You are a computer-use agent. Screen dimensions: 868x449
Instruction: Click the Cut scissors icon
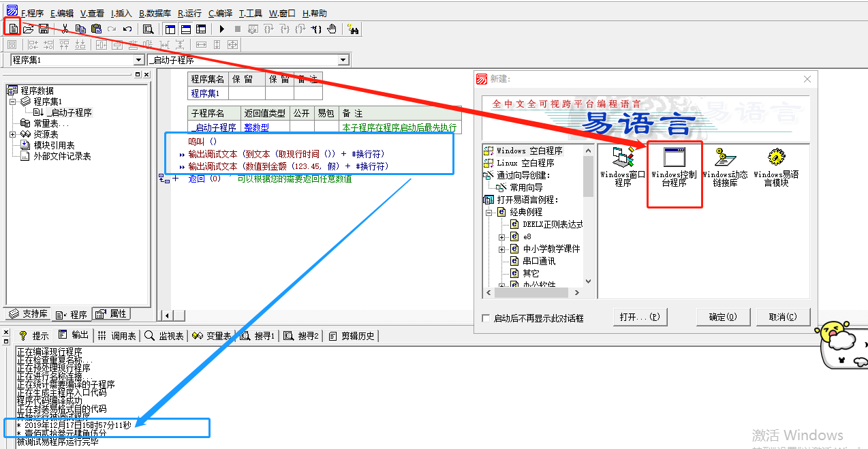65,29
